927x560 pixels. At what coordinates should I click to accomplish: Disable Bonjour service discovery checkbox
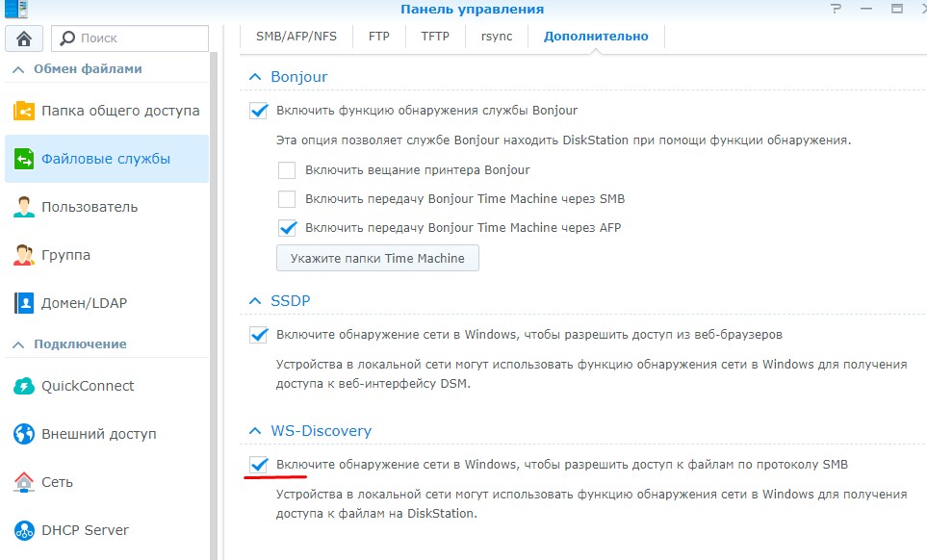(258, 111)
